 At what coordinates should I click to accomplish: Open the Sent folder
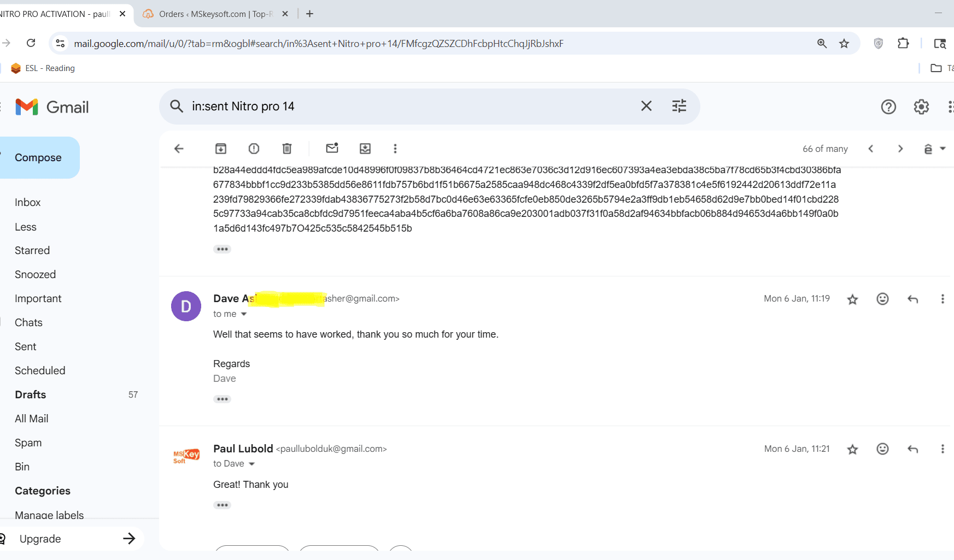pos(26,346)
